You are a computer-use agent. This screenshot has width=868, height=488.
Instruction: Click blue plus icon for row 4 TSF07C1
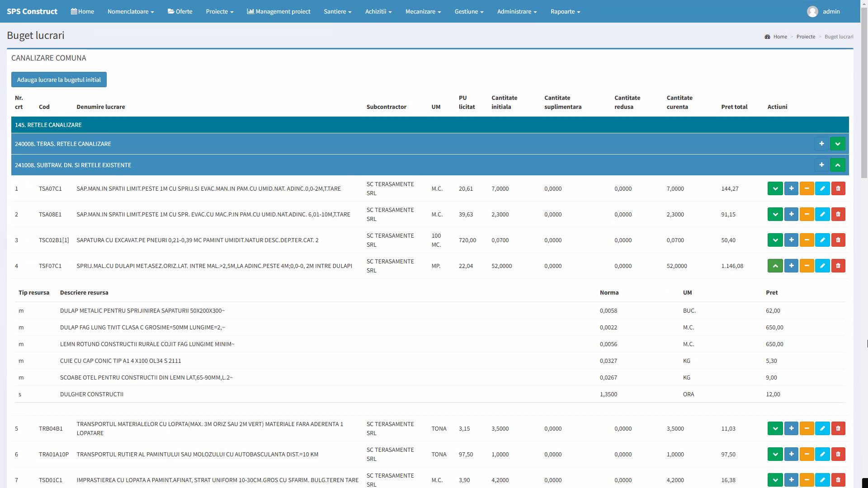791,266
